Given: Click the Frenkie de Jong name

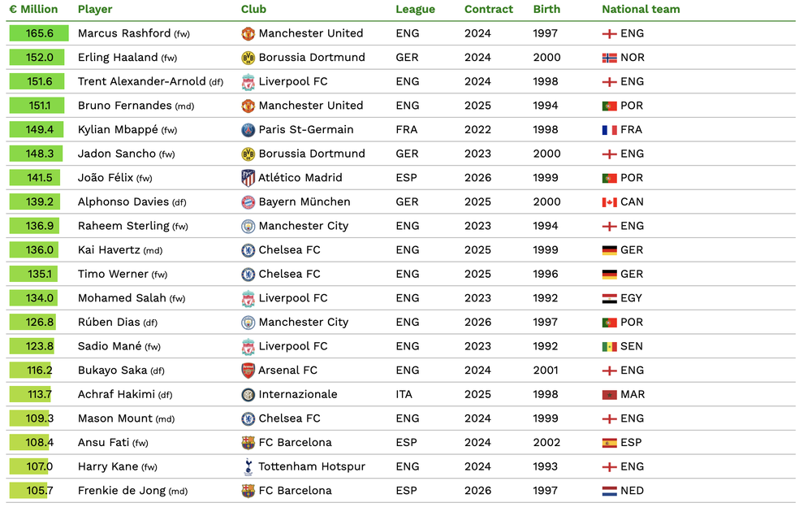Looking at the screenshot, I should [122, 491].
